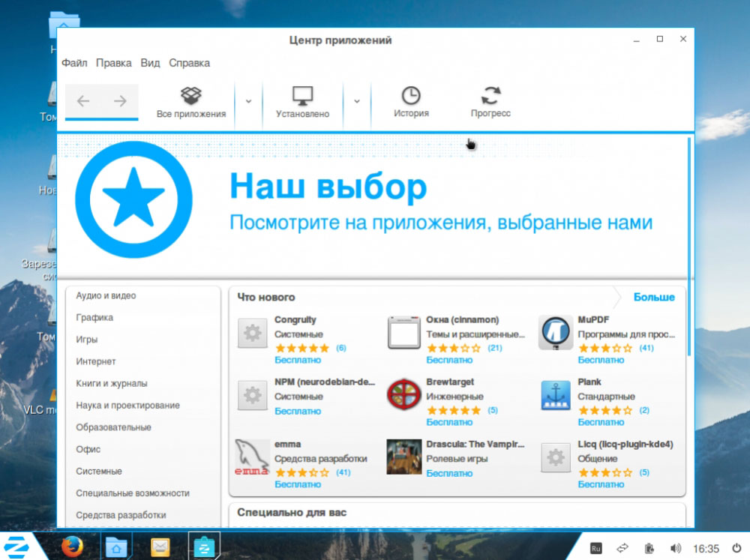Open the Plank anchor icon
This screenshot has width=750, height=560.
click(x=555, y=396)
